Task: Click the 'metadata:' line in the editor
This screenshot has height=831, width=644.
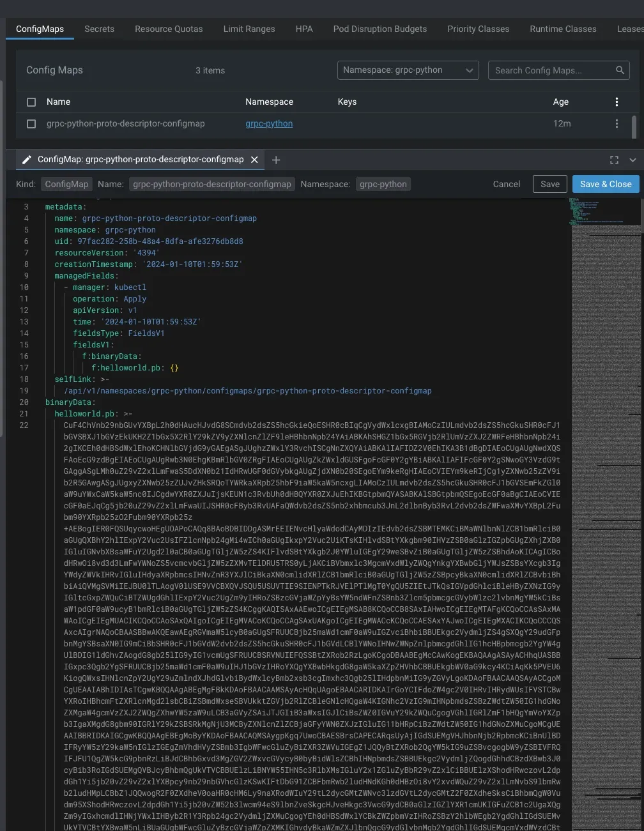Action: coord(66,207)
